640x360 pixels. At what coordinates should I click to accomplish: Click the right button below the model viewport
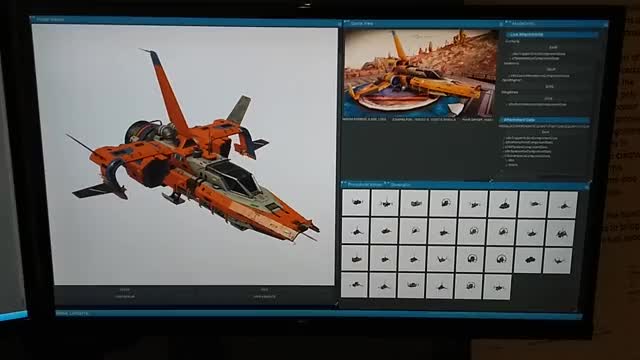click(264, 293)
